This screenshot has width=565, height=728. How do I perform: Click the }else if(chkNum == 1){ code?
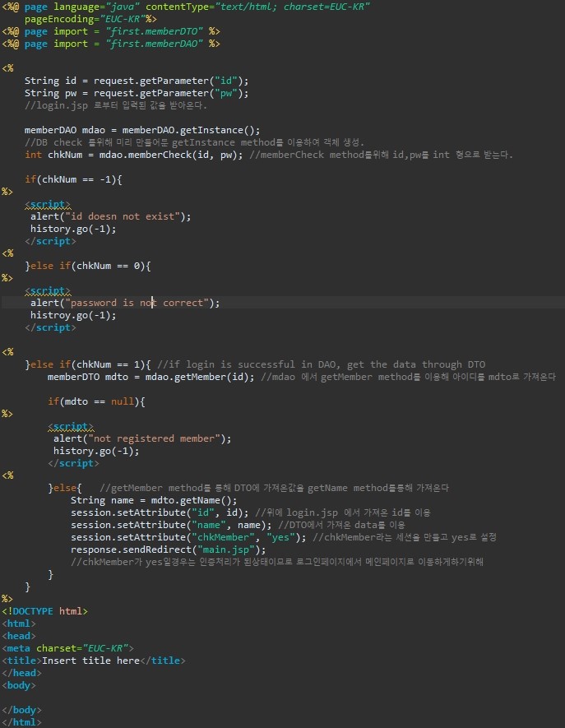point(88,364)
